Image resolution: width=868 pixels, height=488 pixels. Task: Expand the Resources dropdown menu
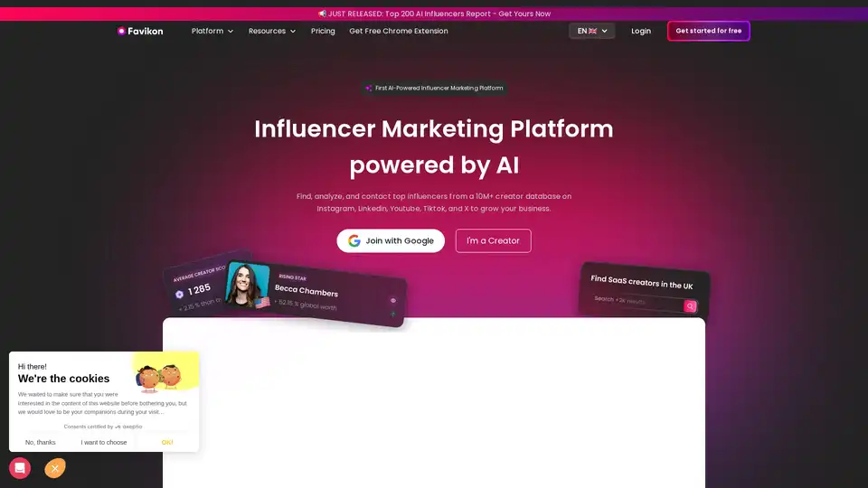tap(272, 31)
